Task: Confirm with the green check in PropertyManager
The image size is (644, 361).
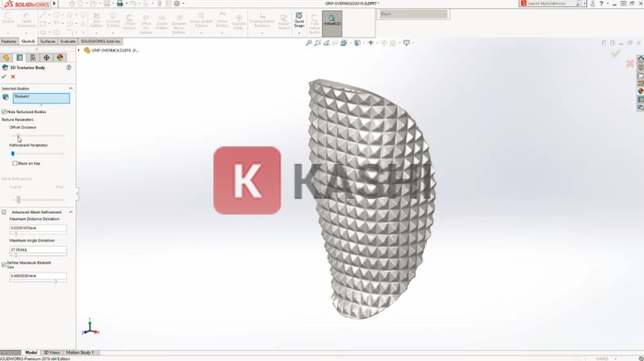Action: click(x=4, y=76)
